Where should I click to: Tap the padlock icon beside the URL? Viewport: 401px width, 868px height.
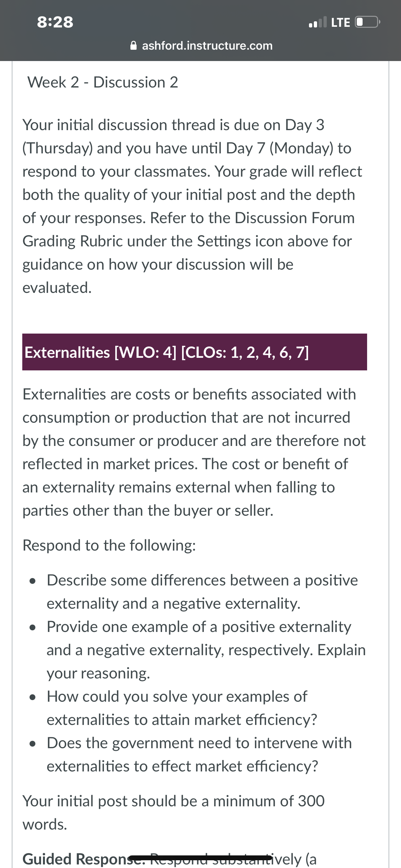[x=133, y=46]
